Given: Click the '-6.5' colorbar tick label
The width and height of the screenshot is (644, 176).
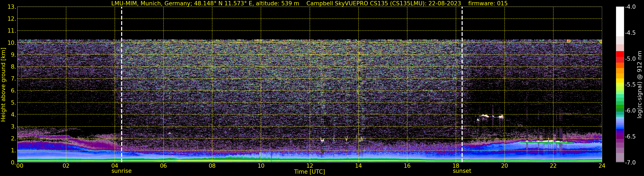Looking at the screenshot, I should [x=630, y=137].
